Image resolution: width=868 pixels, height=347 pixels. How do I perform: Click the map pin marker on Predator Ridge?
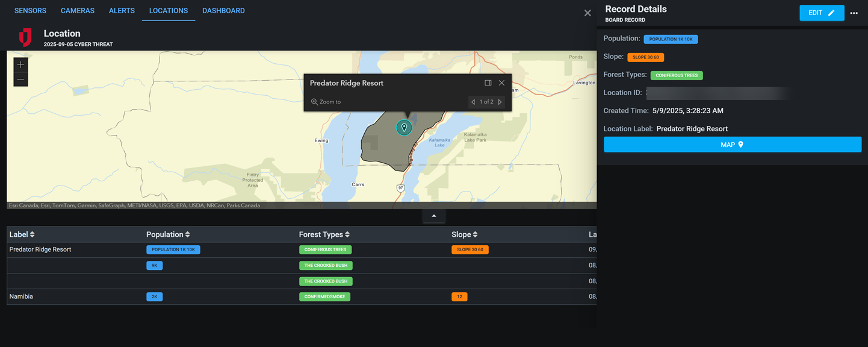(404, 127)
